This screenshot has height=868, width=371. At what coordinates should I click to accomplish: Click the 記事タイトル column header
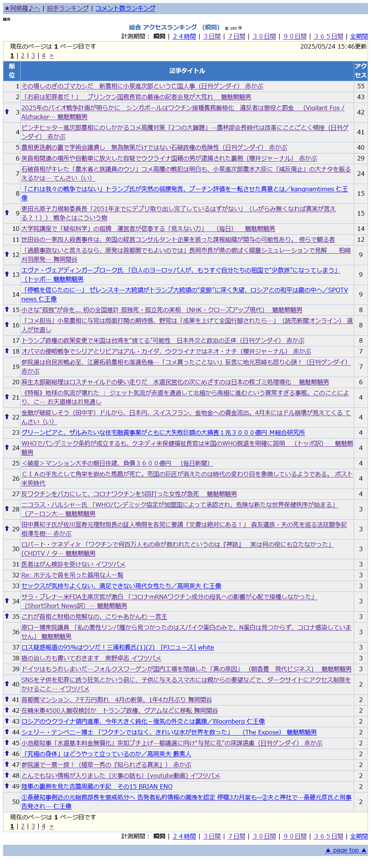click(187, 71)
